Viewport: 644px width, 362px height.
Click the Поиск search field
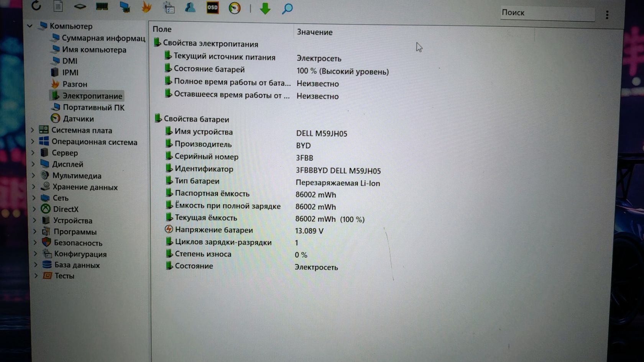(x=547, y=13)
